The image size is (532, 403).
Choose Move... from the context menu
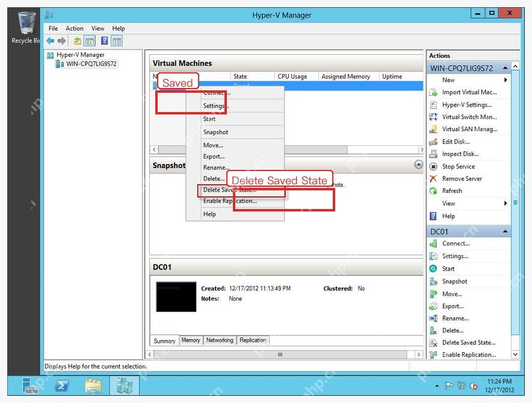point(235,145)
